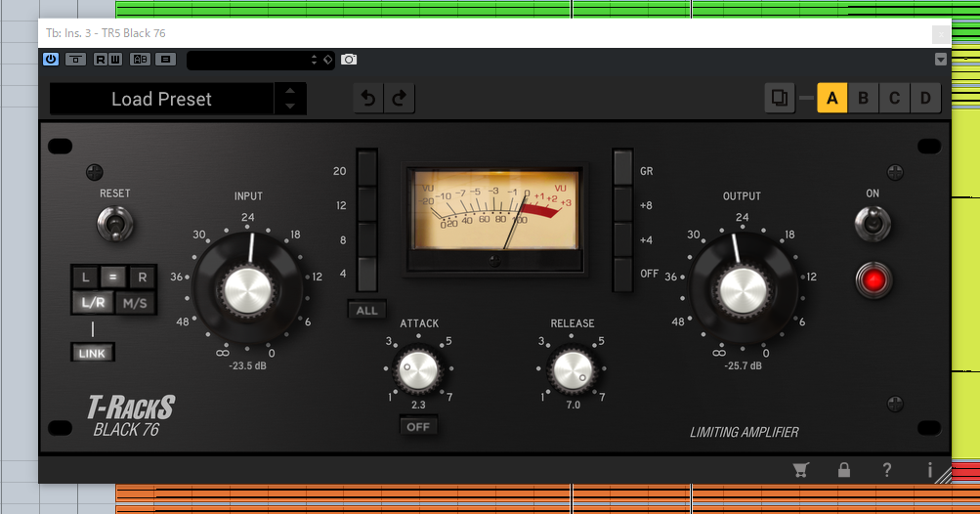Open the Load Preset dropdown
The image size is (980, 514).
[162, 99]
